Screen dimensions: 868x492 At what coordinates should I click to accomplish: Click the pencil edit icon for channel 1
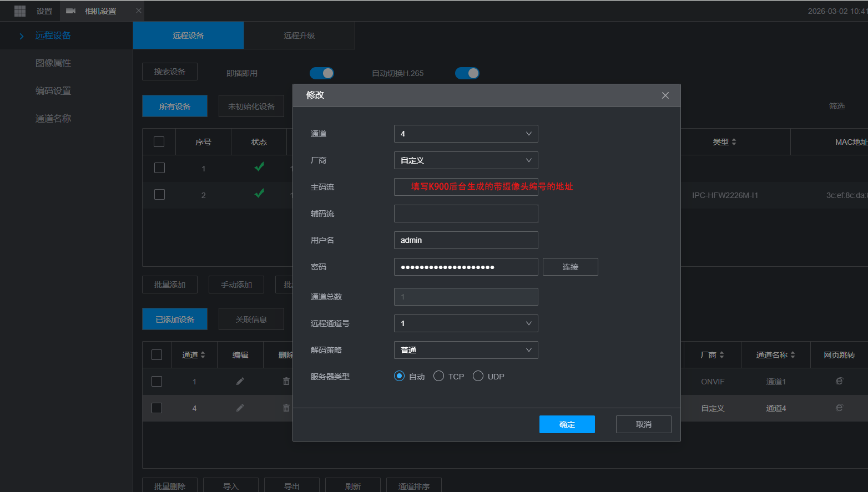pyautogui.click(x=240, y=382)
